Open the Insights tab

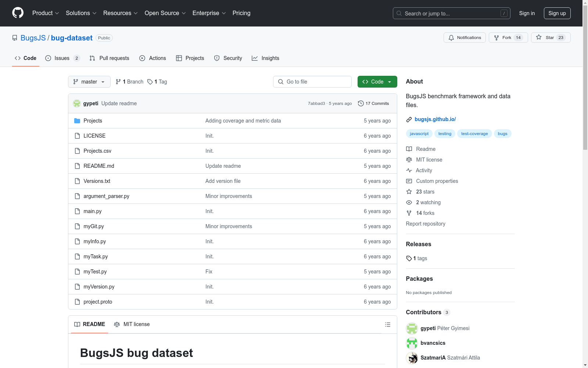[x=265, y=58]
